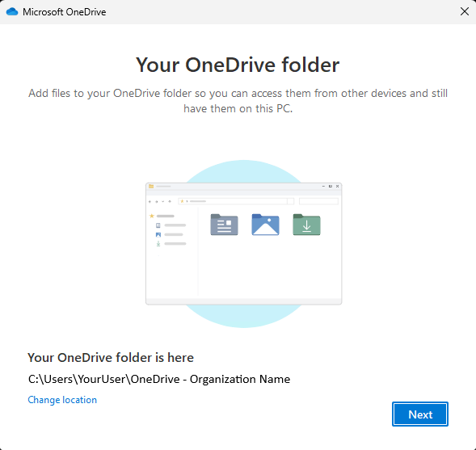Select the blue pictures folder icon
This screenshot has width=476, height=450.
(265, 225)
